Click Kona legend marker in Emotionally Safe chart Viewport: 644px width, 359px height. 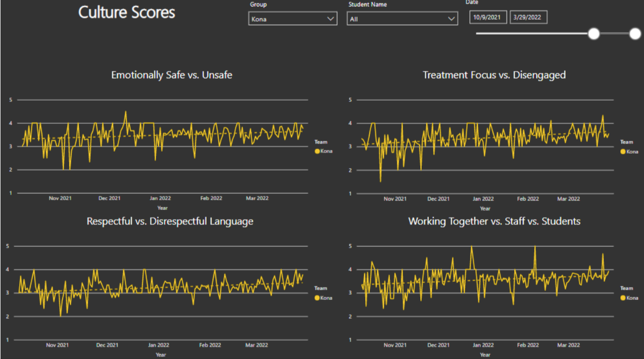[x=317, y=151]
